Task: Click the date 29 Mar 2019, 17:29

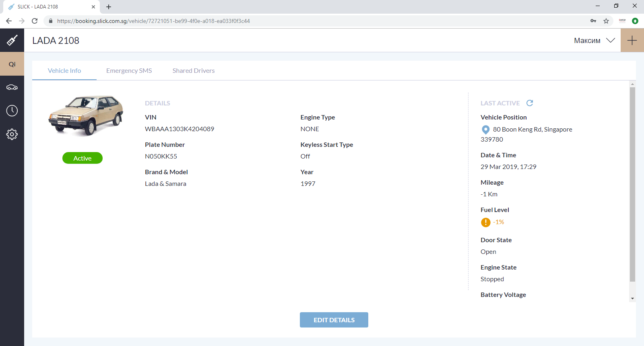Action: click(x=508, y=167)
